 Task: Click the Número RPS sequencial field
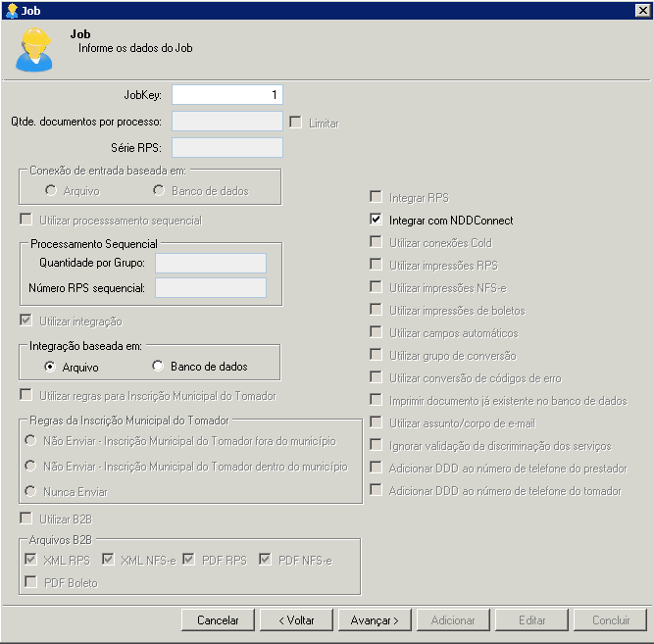coord(211,288)
